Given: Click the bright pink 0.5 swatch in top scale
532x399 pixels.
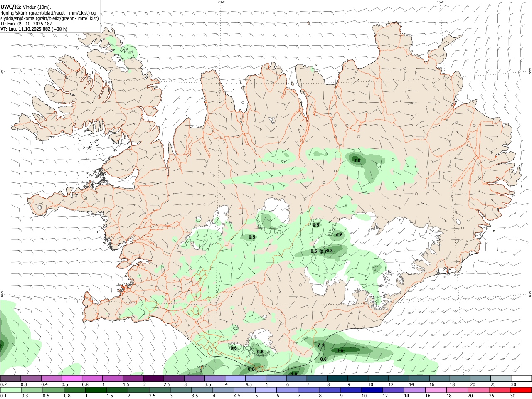Looking at the screenshot, I should (x=71, y=378).
